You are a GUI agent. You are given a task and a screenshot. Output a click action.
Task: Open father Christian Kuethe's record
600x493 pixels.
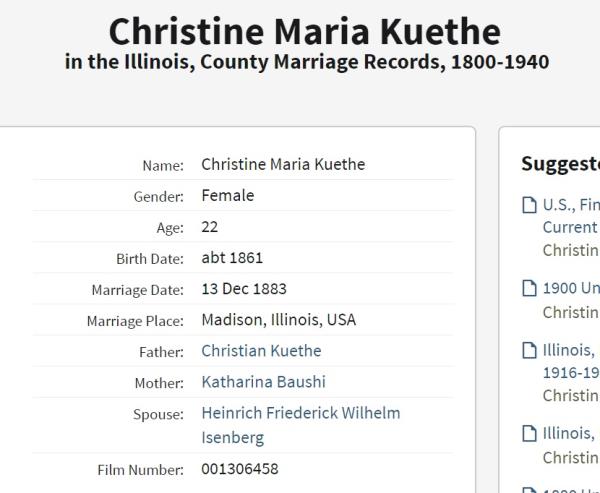(x=261, y=351)
